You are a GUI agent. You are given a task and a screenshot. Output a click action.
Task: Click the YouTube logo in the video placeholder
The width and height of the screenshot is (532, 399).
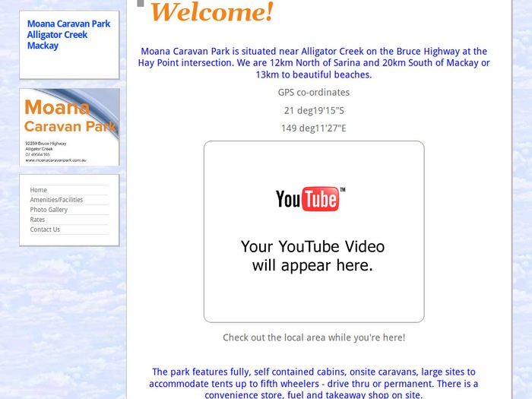click(x=310, y=199)
